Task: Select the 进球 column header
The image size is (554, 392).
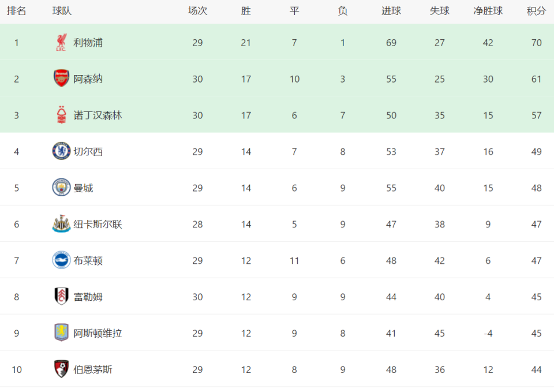Action: pyautogui.click(x=391, y=11)
